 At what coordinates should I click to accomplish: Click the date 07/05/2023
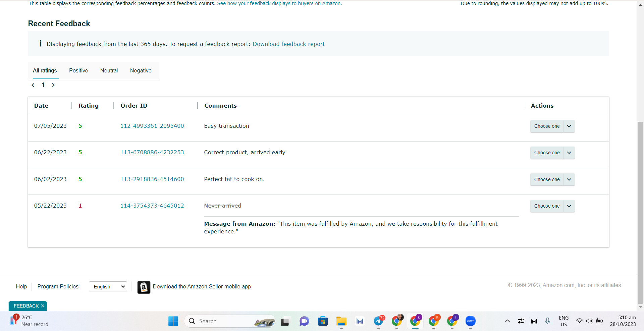50,126
